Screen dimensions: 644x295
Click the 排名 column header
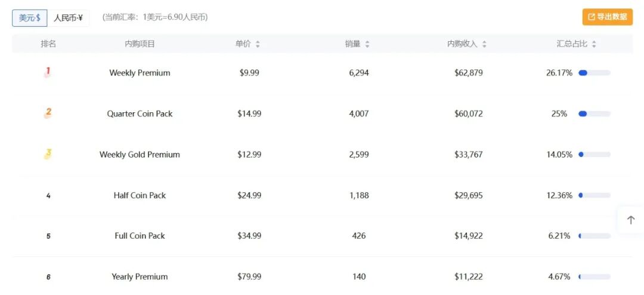pos(48,44)
